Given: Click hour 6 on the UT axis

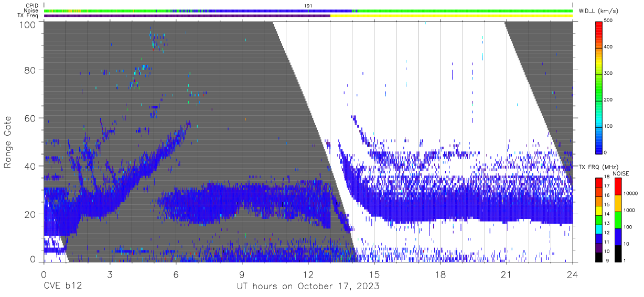Looking at the screenshot, I should [x=176, y=274].
